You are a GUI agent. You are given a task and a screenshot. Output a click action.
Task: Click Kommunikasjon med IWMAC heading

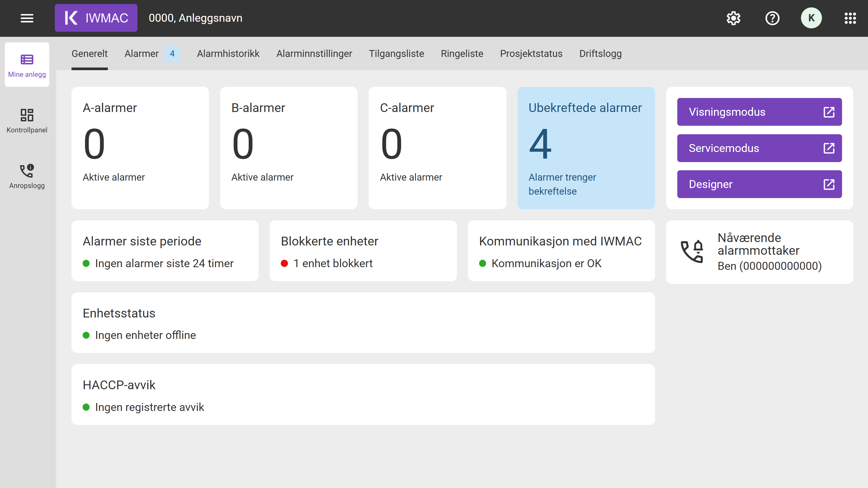[560, 241]
